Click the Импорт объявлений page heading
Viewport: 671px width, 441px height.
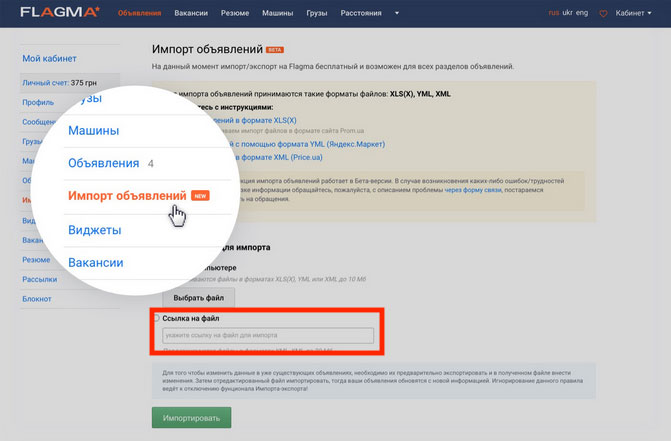click(207, 49)
